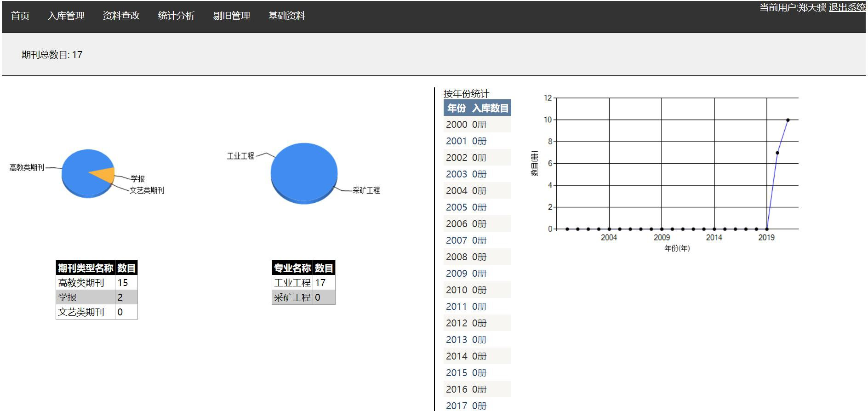Image resolution: width=868 pixels, height=411 pixels.
Task: Select the year 2001 row
Action: 477,141
